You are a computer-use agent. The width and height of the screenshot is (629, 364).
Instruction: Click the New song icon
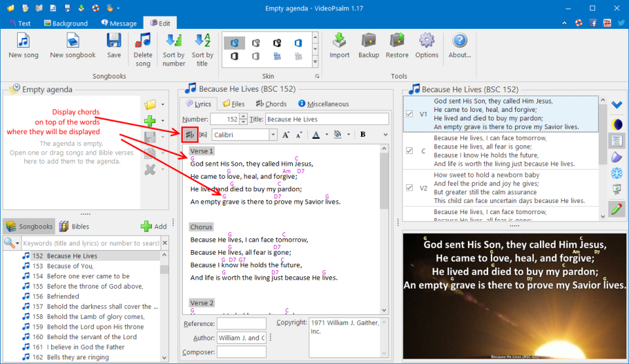point(24,41)
